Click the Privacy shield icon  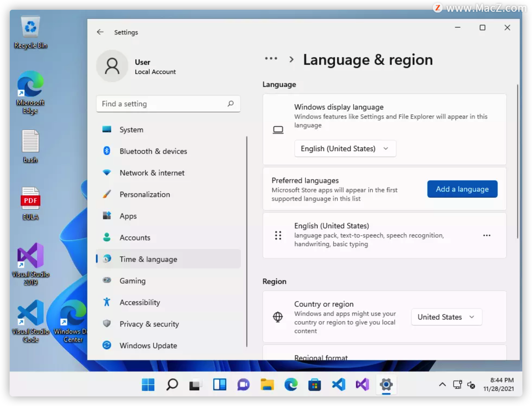point(107,323)
